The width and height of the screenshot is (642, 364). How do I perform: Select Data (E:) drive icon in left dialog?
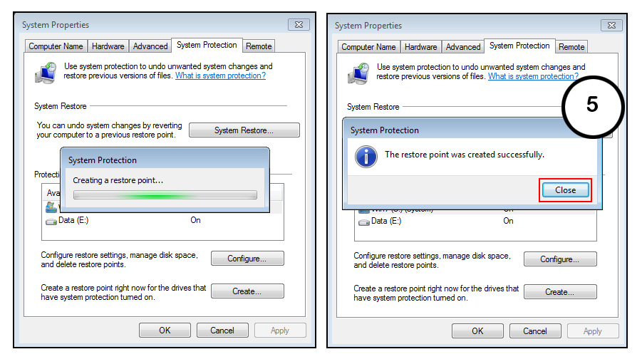51,222
